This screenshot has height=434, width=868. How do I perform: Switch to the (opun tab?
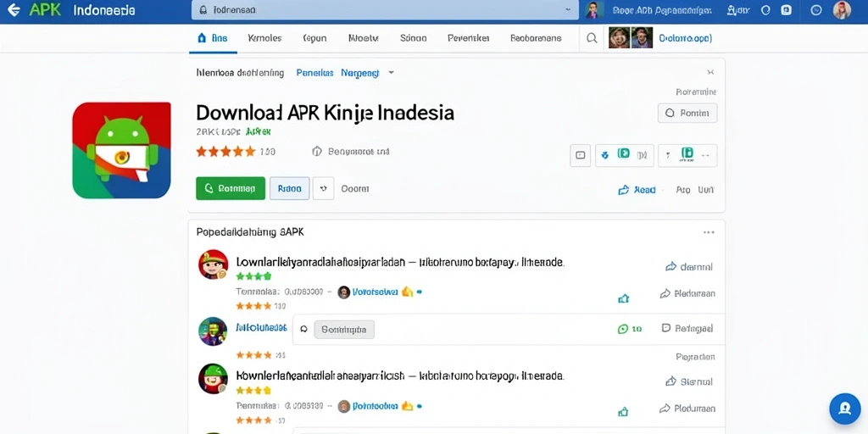314,38
